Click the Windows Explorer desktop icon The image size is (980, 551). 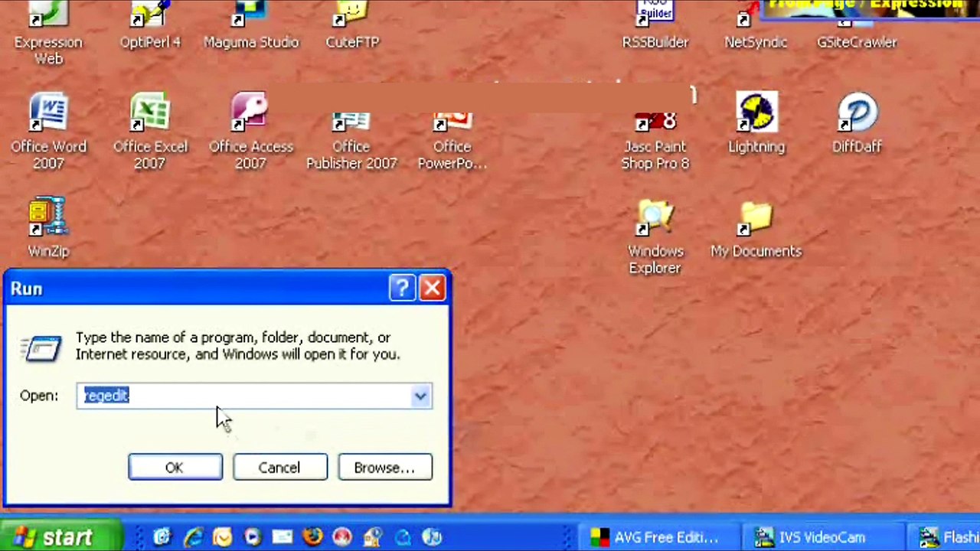pyautogui.click(x=655, y=236)
